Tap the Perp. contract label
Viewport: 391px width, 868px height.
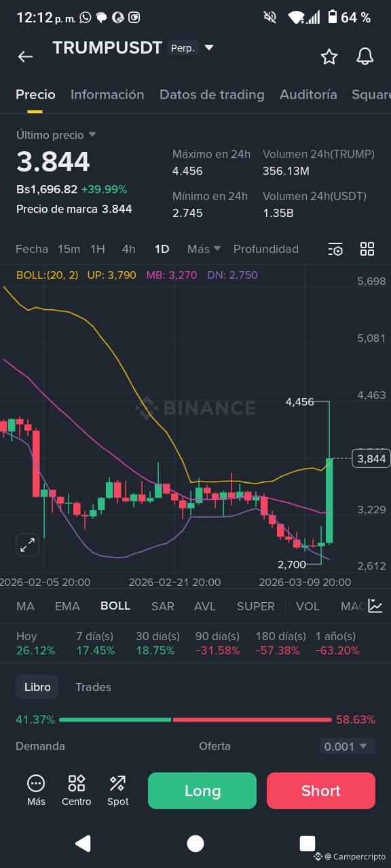183,48
